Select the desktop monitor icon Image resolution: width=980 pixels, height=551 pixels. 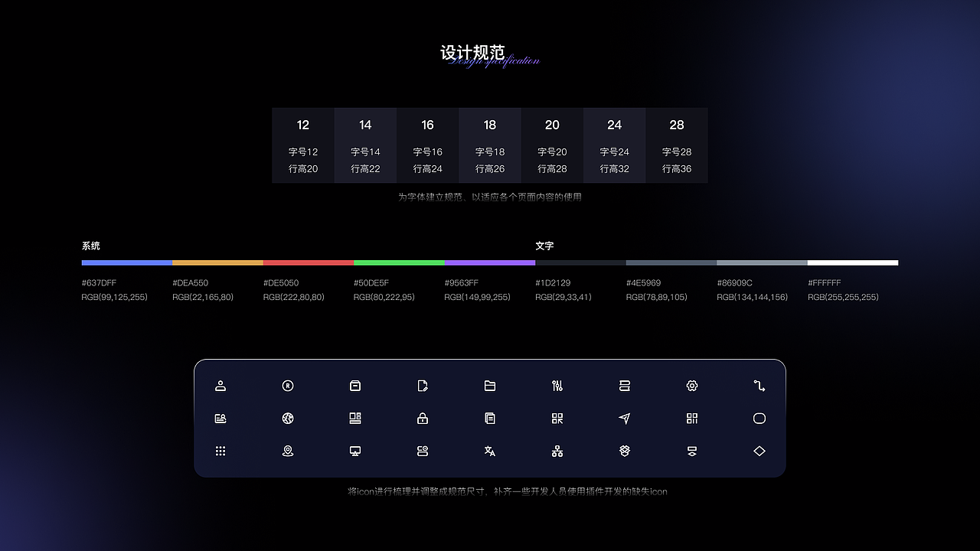(355, 451)
